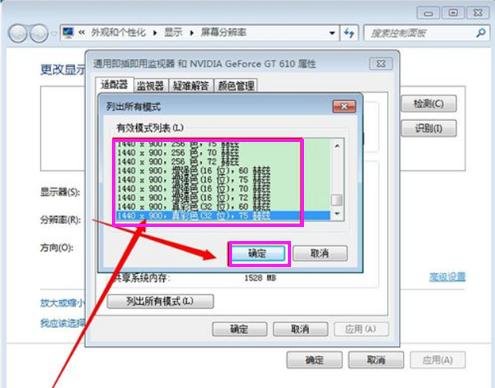Click 应用(A) in the GT 610 属性 dialog
The image size is (495, 388).
(x=361, y=329)
